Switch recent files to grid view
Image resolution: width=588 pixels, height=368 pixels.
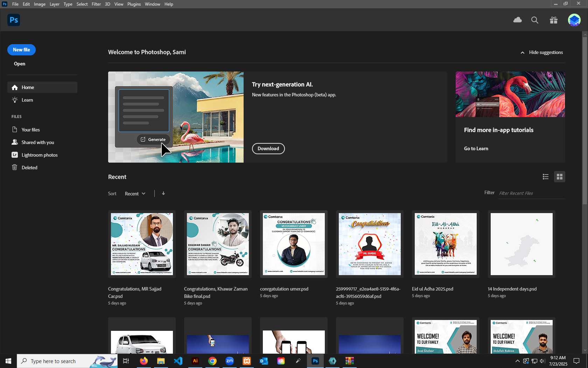[x=560, y=177]
